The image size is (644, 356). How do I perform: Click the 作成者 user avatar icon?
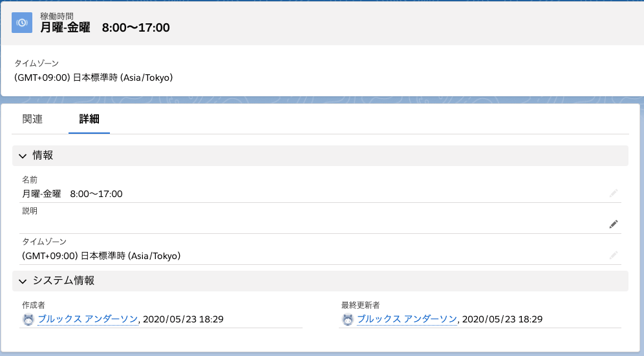(28, 319)
